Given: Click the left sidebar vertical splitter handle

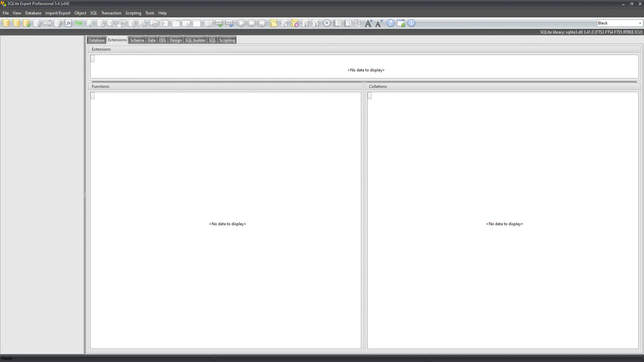Looking at the screenshot, I should click(85, 195).
